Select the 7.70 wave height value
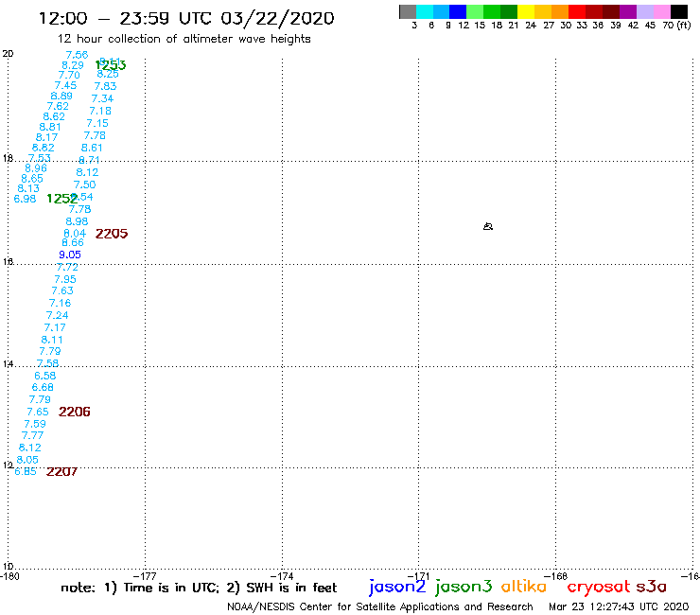This screenshot has height=615, width=700. [x=69, y=75]
